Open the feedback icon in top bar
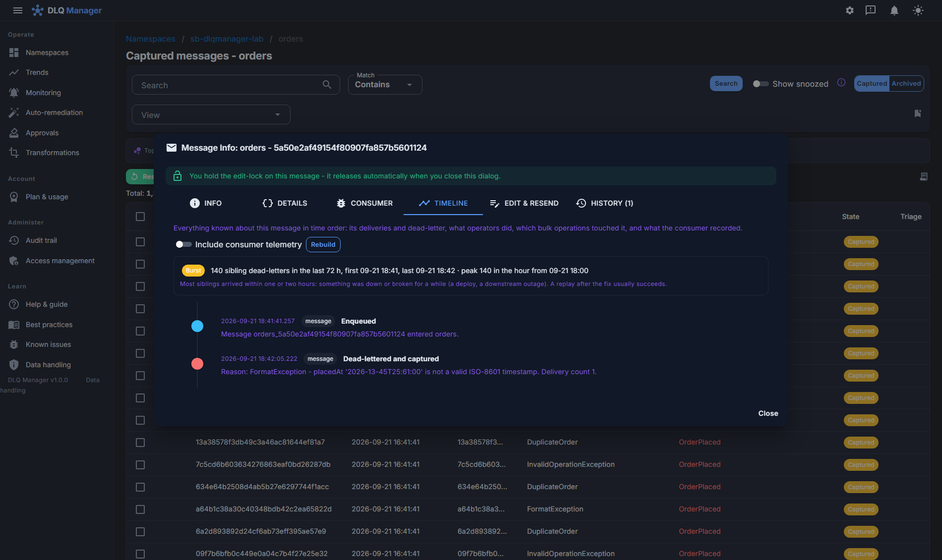Screen dimensions: 942x560 click(x=871, y=10)
